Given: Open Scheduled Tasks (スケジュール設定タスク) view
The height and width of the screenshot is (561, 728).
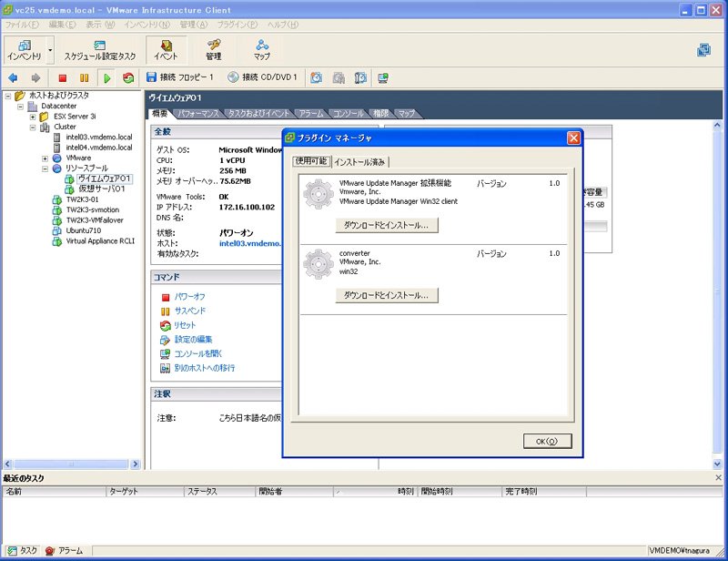Looking at the screenshot, I should pyautogui.click(x=99, y=50).
